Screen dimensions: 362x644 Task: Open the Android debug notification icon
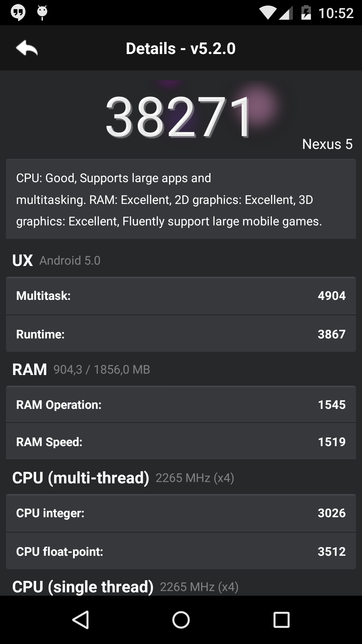pos(42,13)
